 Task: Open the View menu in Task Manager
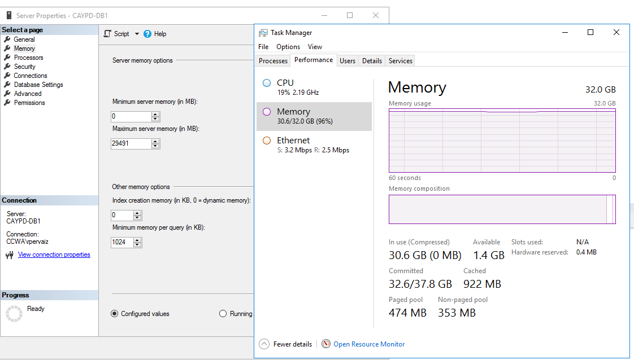315,47
